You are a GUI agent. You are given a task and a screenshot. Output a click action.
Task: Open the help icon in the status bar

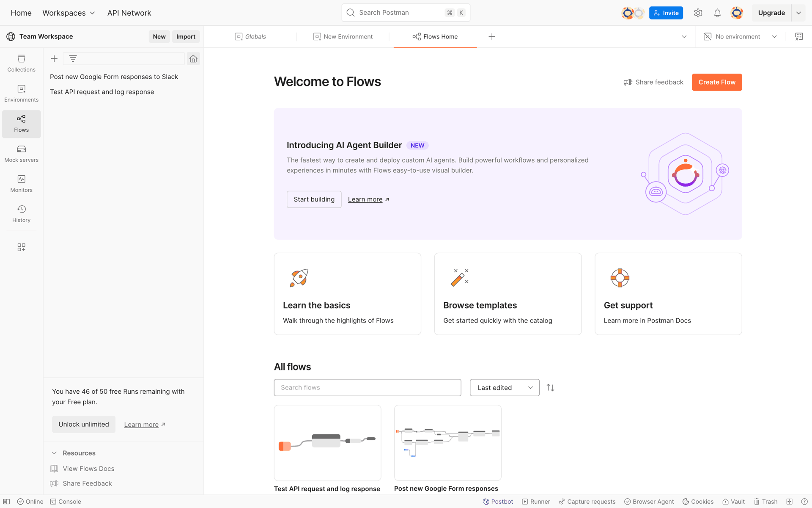[x=804, y=502]
